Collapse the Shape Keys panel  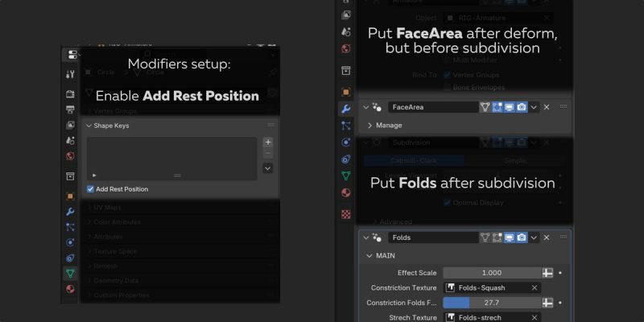pos(89,126)
